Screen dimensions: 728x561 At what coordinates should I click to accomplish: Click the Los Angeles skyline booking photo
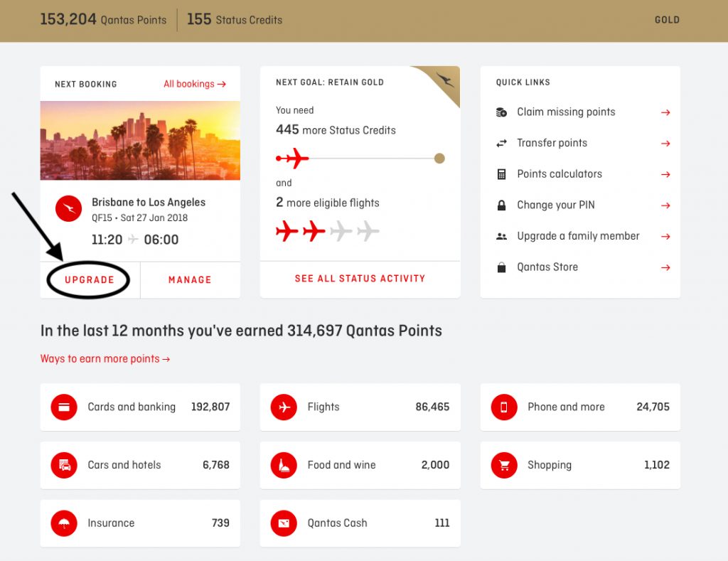(x=140, y=140)
